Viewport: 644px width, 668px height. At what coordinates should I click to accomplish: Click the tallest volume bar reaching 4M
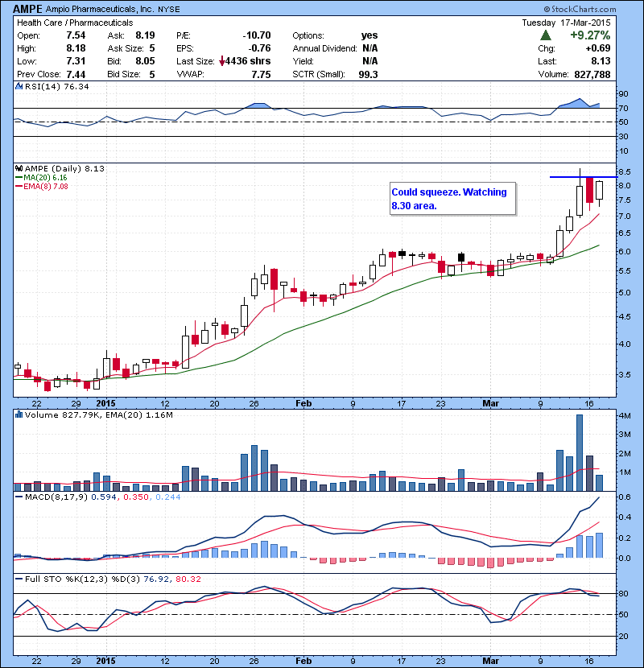pos(580,453)
